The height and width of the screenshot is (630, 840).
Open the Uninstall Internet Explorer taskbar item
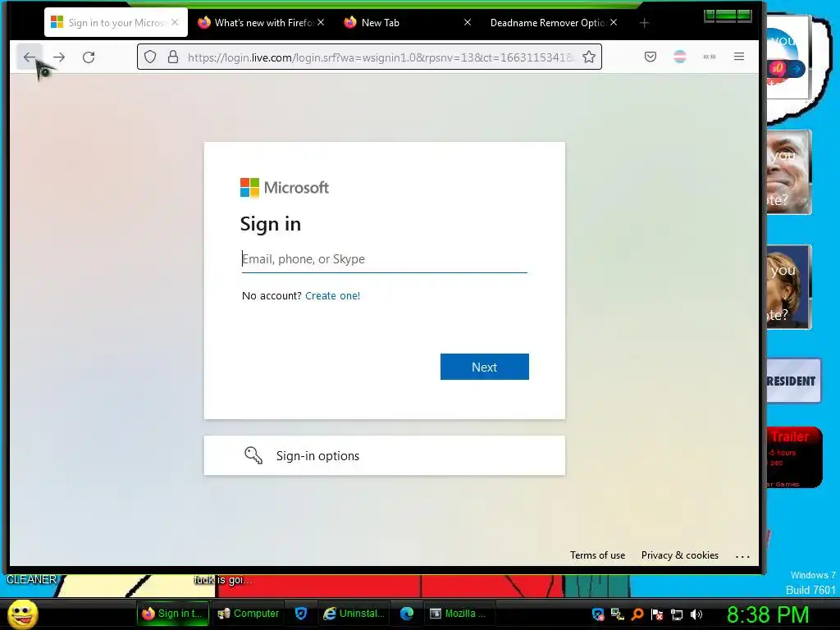click(x=354, y=614)
